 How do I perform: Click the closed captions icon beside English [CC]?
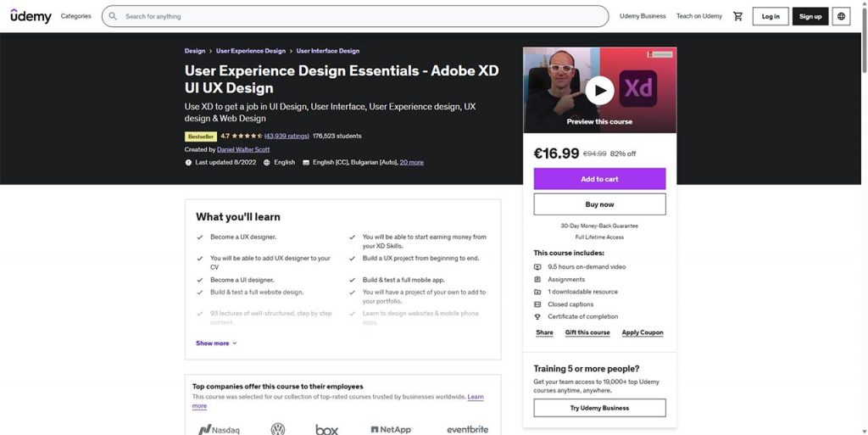[x=306, y=162]
